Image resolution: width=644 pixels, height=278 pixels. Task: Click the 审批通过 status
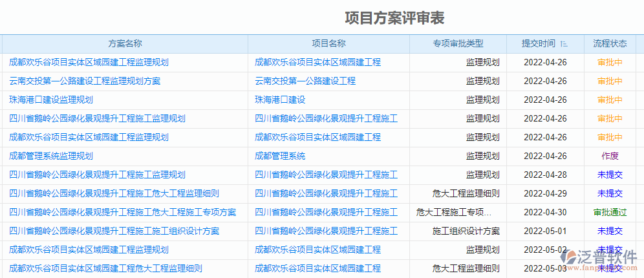[610, 212]
